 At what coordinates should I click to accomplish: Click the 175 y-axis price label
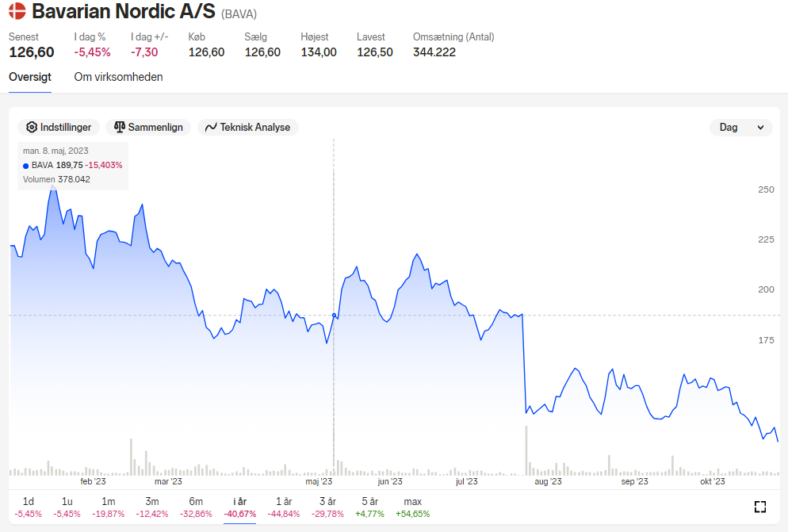pos(766,340)
